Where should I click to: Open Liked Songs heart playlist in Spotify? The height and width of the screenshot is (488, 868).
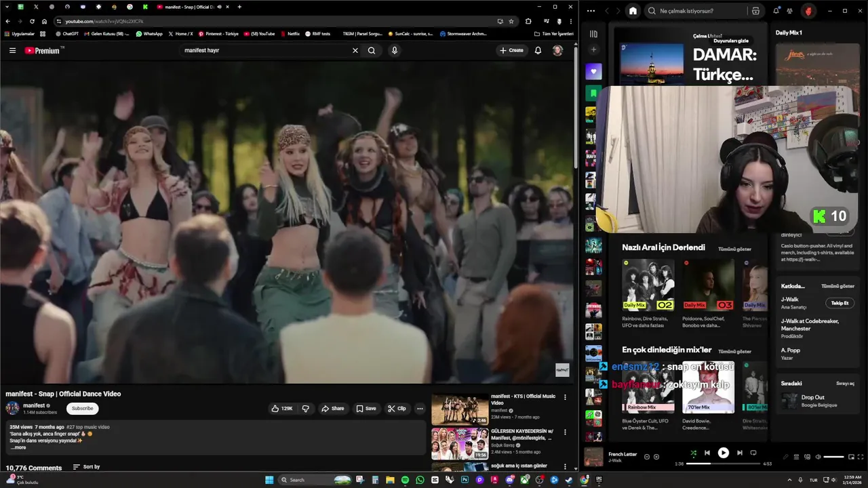pyautogui.click(x=593, y=71)
